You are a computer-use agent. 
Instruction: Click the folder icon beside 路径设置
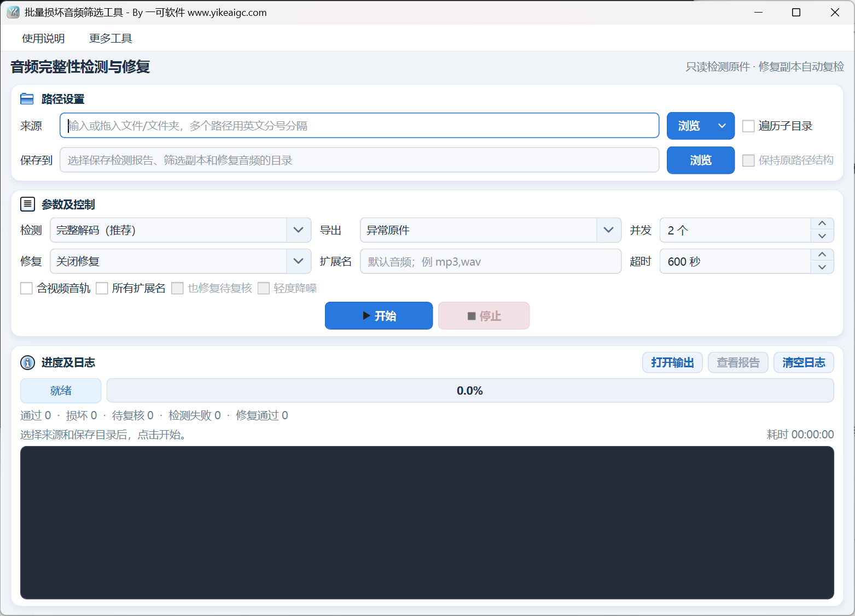coord(27,99)
